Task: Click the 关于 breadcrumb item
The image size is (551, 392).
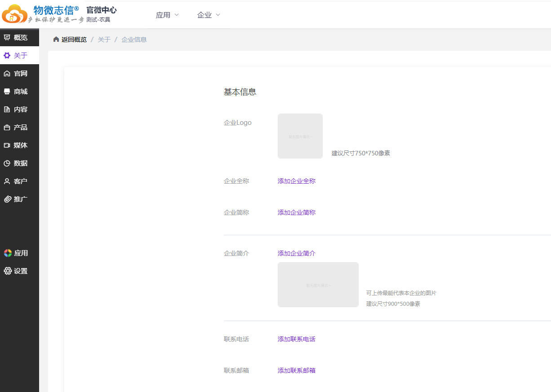Action: pos(104,40)
